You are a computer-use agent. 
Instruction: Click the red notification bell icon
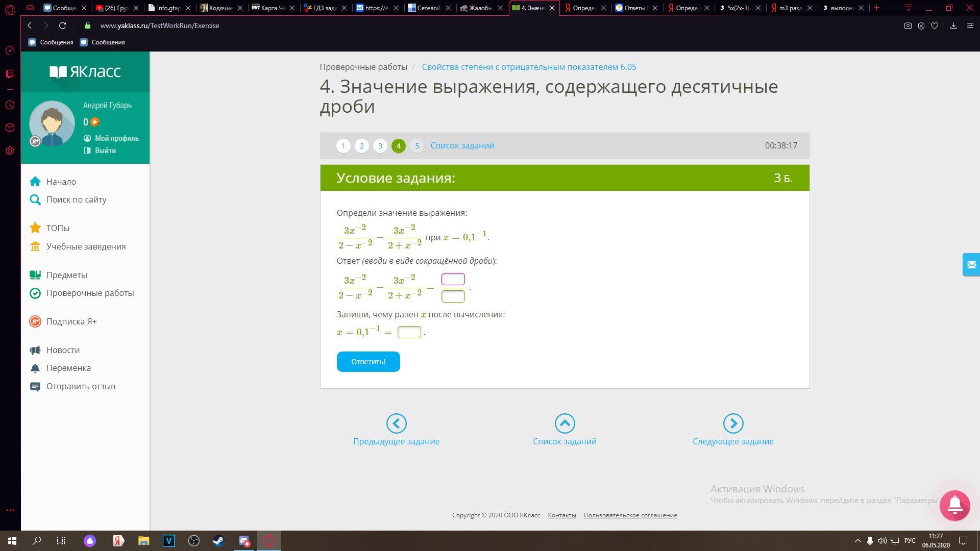954,505
